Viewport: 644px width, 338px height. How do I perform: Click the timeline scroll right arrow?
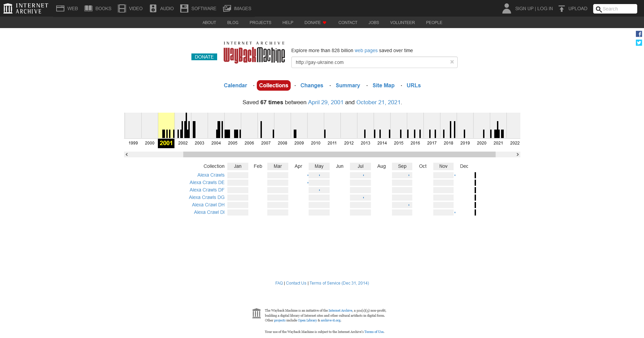point(518,155)
